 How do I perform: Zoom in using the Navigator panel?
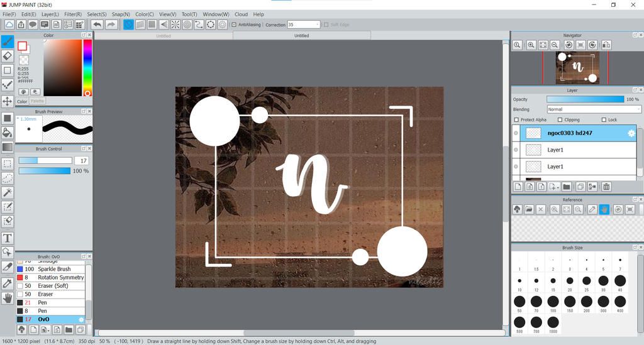tap(531, 45)
